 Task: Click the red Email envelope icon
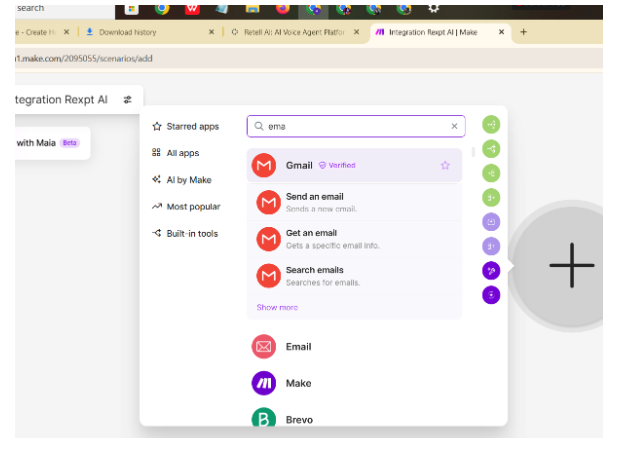(264, 347)
